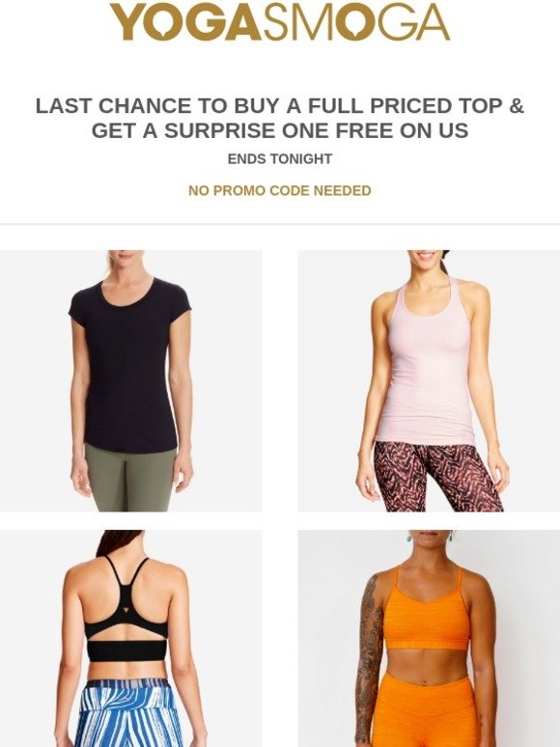Click the 'Last chance to buy' headline
The width and height of the screenshot is (560, 747).
click(x=280, y=118)
